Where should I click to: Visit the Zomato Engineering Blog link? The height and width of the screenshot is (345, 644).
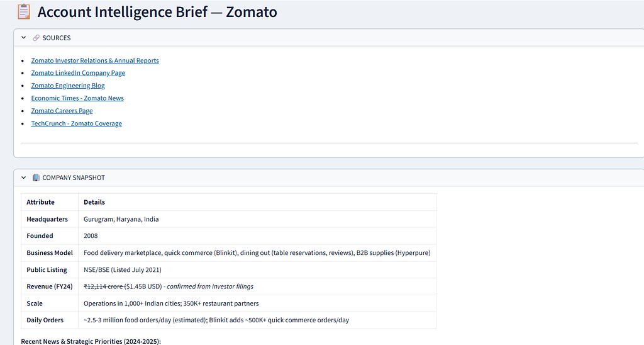(x=68, y=86)
